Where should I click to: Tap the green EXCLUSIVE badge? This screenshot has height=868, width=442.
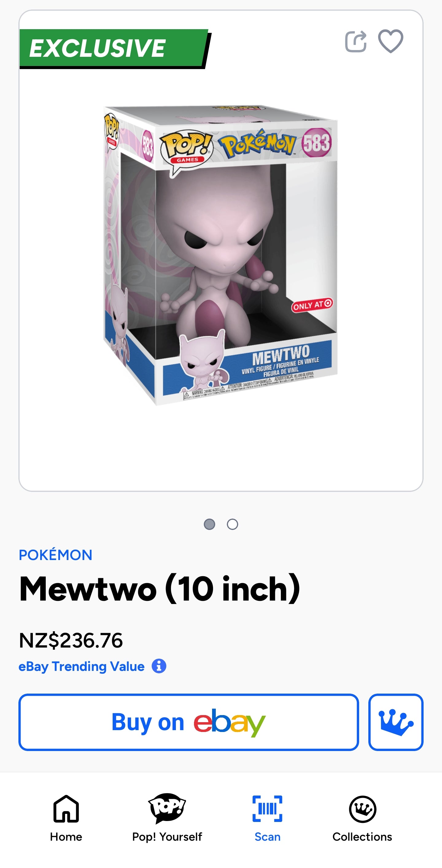tap(114, 48)
